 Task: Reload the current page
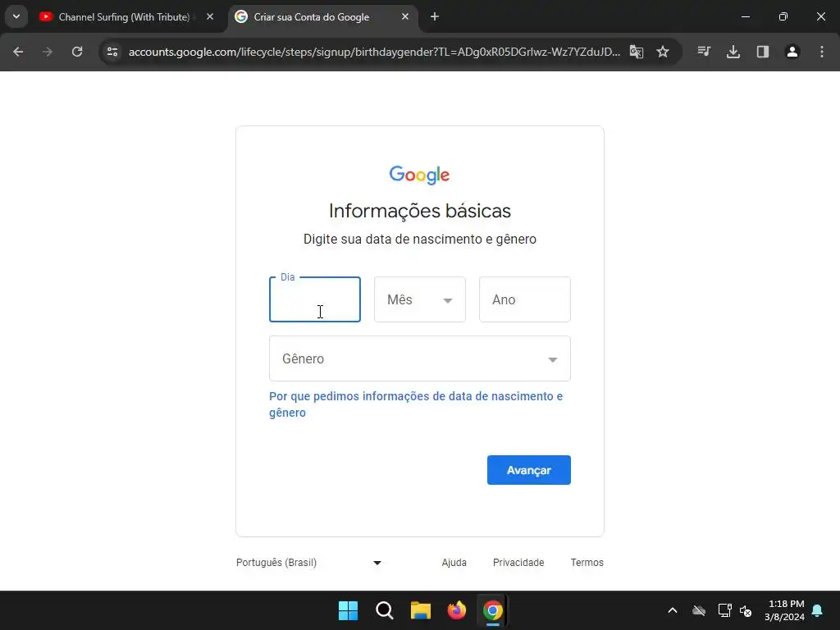77,52
